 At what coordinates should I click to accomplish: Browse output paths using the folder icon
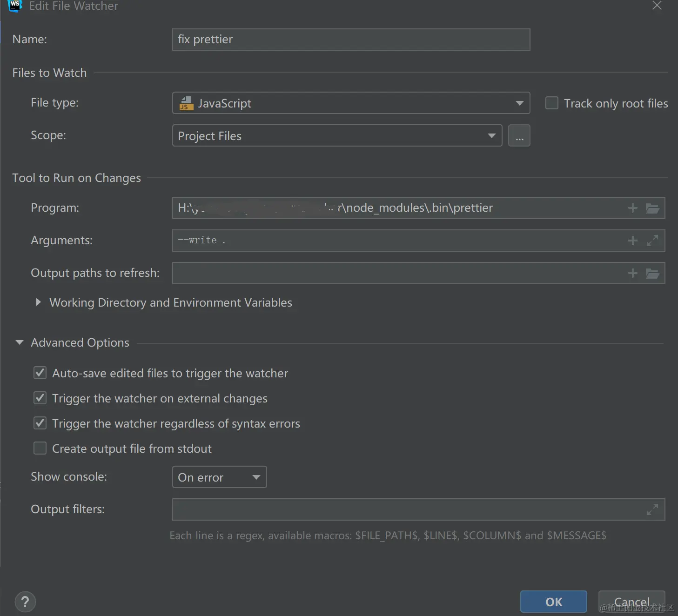tap(652, 273)
